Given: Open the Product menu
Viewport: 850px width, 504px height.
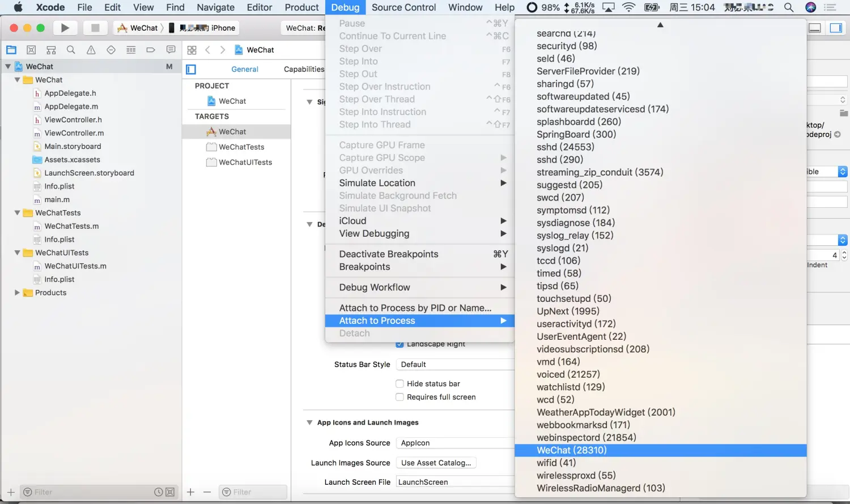Looking at the screenshot, I should click(301, 7).
